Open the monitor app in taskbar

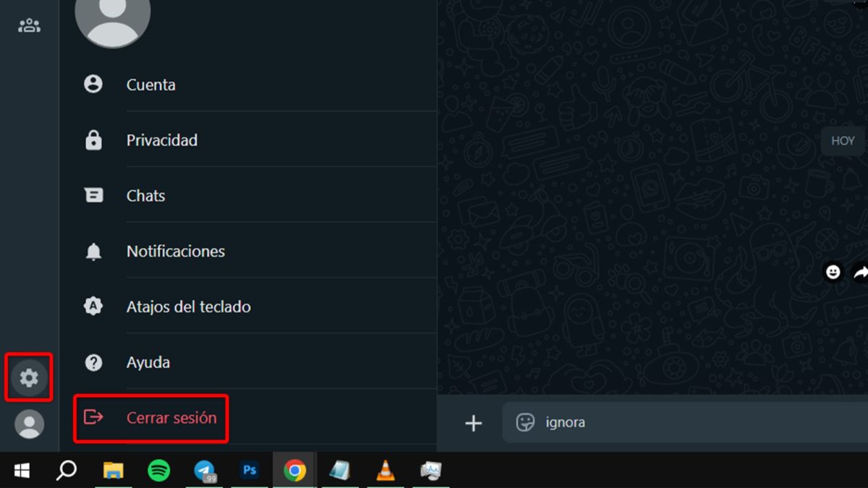click(x=431, y=471)
